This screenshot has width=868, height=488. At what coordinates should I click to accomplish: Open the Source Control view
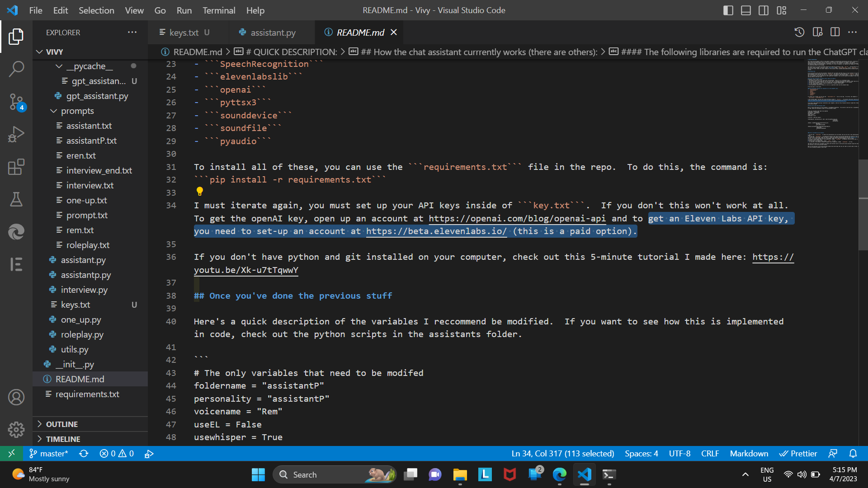pos(16,102)
